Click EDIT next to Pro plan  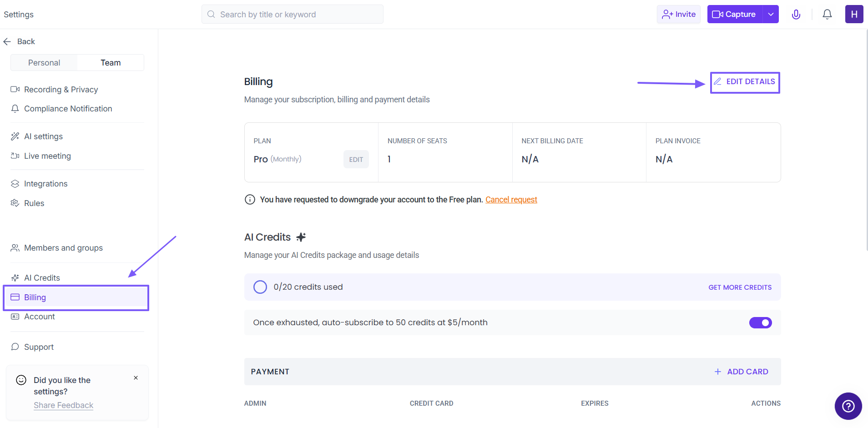point(356,159)
